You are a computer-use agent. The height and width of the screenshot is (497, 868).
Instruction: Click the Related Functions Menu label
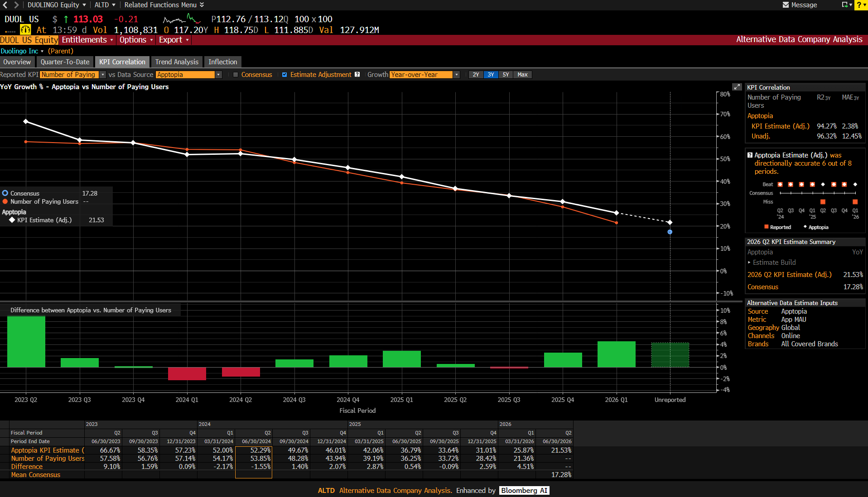click(160, 5)
